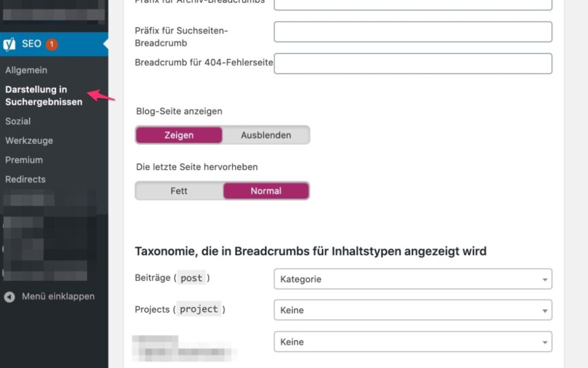Click the Präfix für Suchseiten-Breadcrumb field
This screenshot has height=368, width=588.
coord(413,32)
